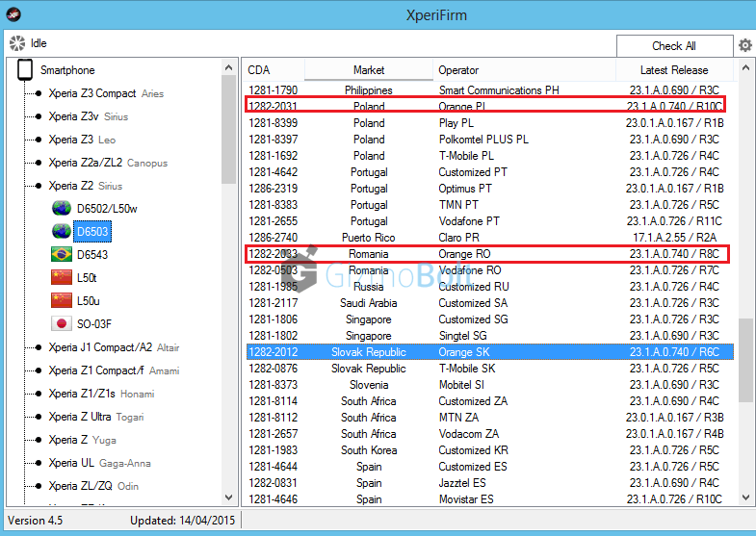Select the Singtel SG firmware row
The width and height of the screenshot is (756, 536).
(490, 336)
